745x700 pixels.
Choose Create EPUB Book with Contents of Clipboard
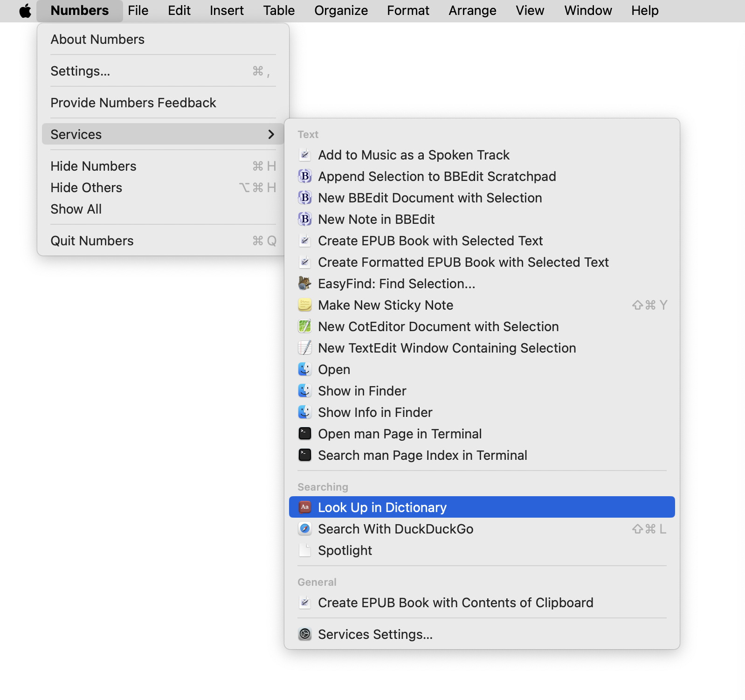pyautogui.click(x=482, y=603)
